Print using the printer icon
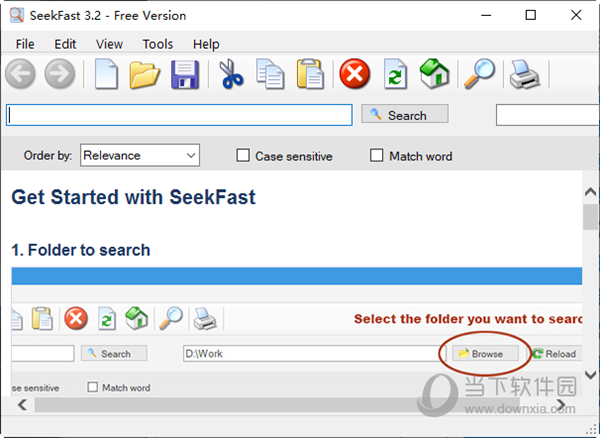 [x=525, y=74]
